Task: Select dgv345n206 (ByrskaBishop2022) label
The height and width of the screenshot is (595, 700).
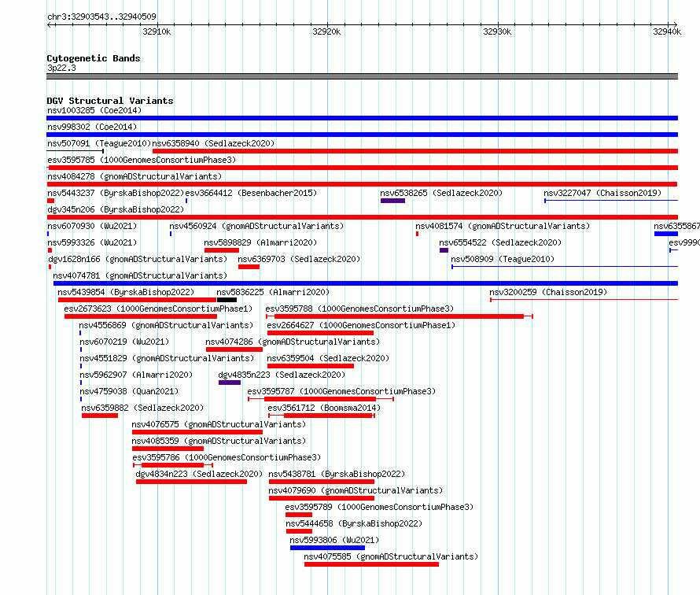Action: 116,209
